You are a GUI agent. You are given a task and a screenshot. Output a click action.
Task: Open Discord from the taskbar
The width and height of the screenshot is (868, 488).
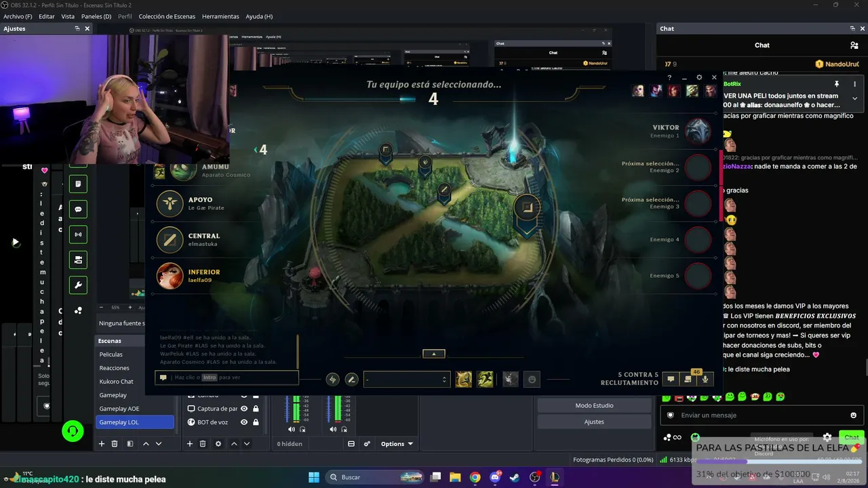(x=495, y=477)
